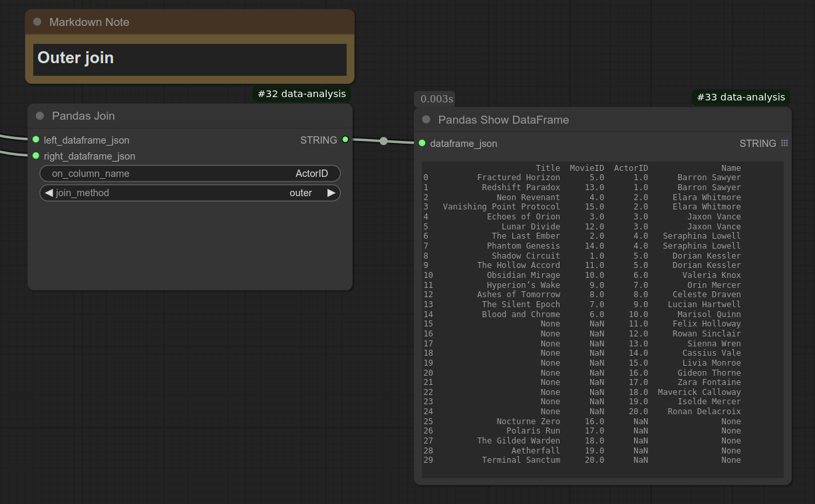This screenshot has height=504, width=815.
Task: Click the Terminal Sanctum cell
Action: 521,460
